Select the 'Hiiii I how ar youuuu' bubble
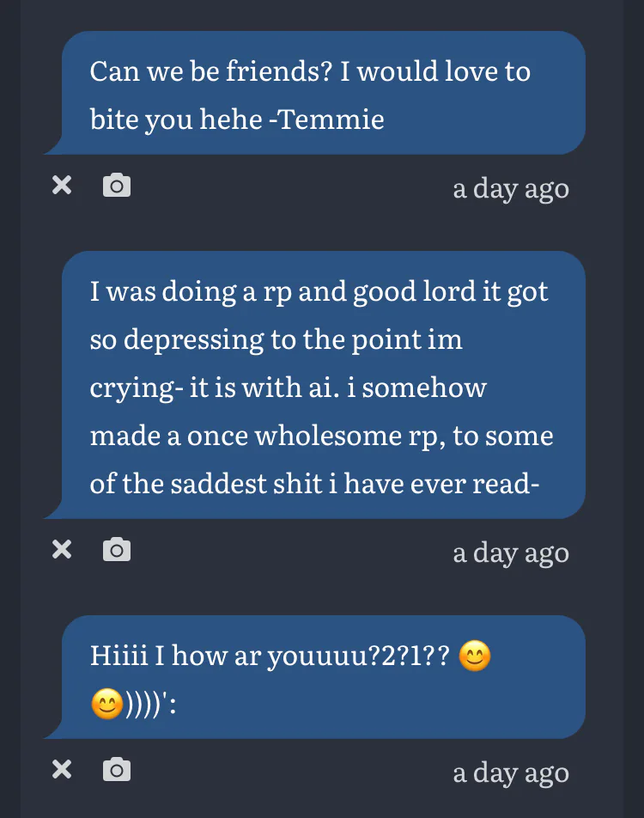 [323, 677]
